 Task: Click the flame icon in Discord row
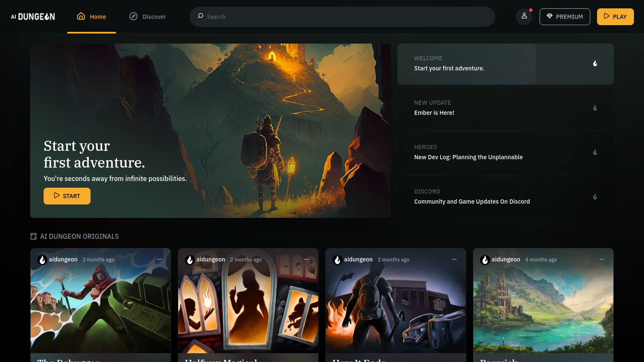click(595, 197)
